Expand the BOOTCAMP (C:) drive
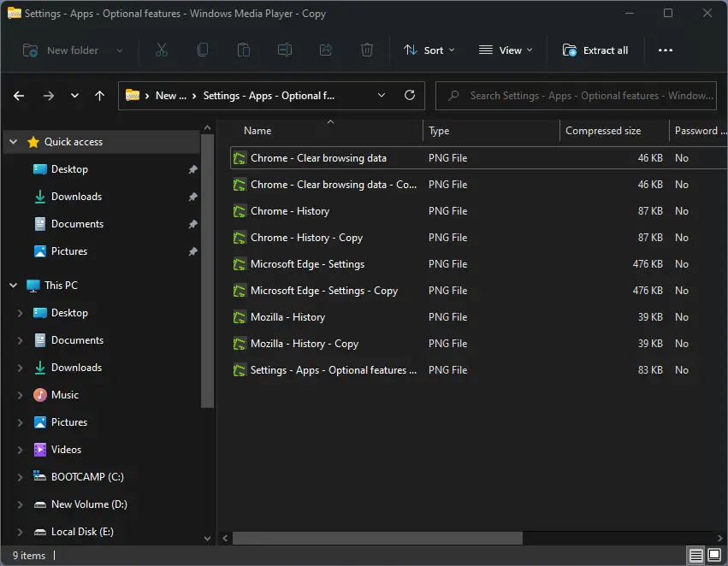This screenshot has width=728, height=566. click(20, 477)
